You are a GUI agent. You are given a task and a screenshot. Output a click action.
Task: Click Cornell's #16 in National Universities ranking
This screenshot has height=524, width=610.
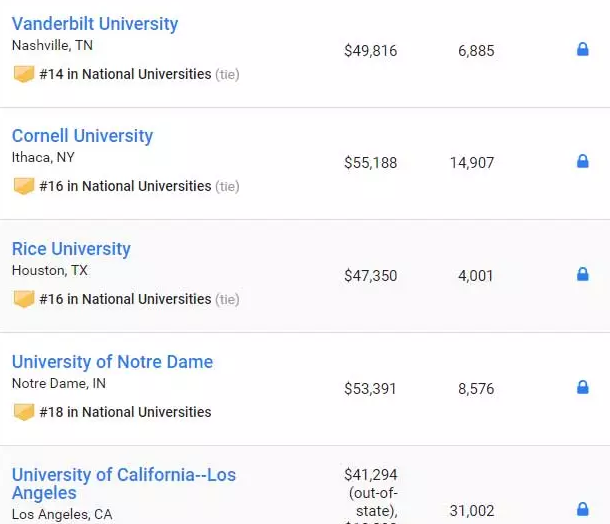[125, 186]
